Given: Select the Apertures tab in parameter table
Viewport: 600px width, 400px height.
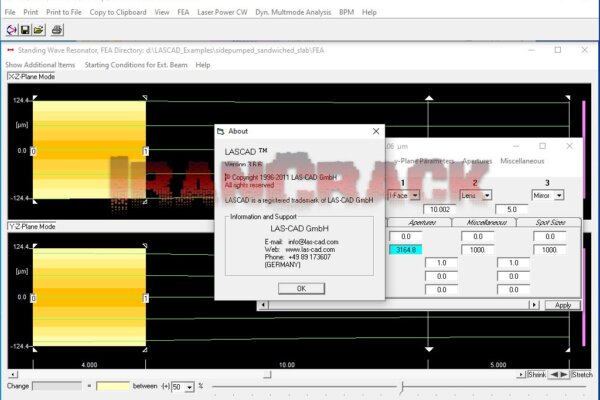Looking at the screenshot, I should 420,222.
